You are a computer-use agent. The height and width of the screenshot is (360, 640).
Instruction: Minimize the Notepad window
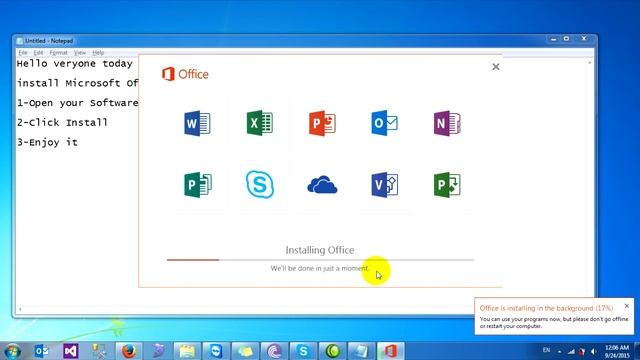click(x=553, y=39)
